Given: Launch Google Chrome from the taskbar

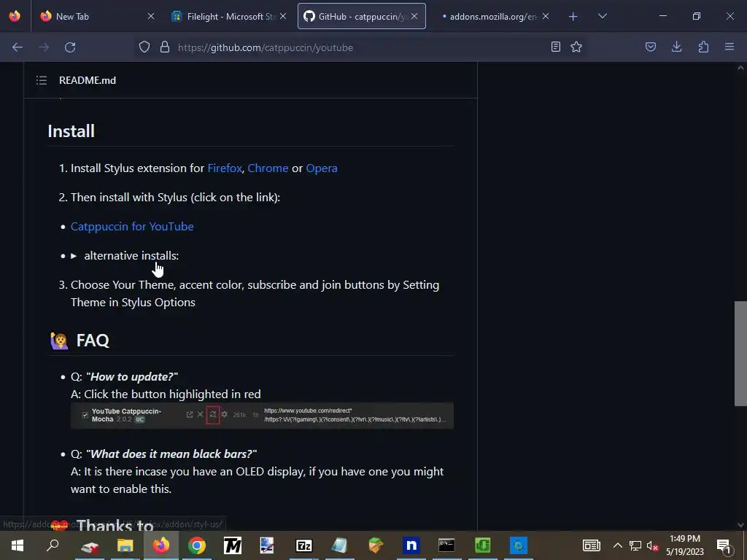Looking at the screenshot, I should 197,545.
